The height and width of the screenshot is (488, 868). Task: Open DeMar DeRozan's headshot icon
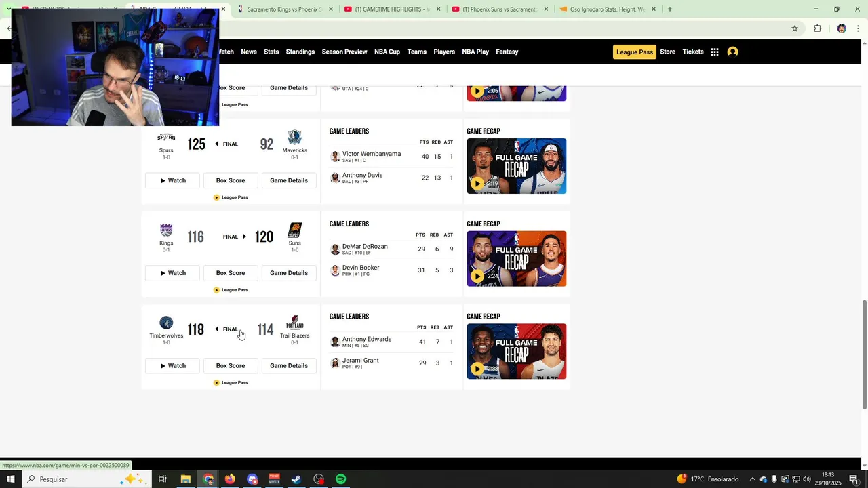pyautogui.click(x=335, y=249)
